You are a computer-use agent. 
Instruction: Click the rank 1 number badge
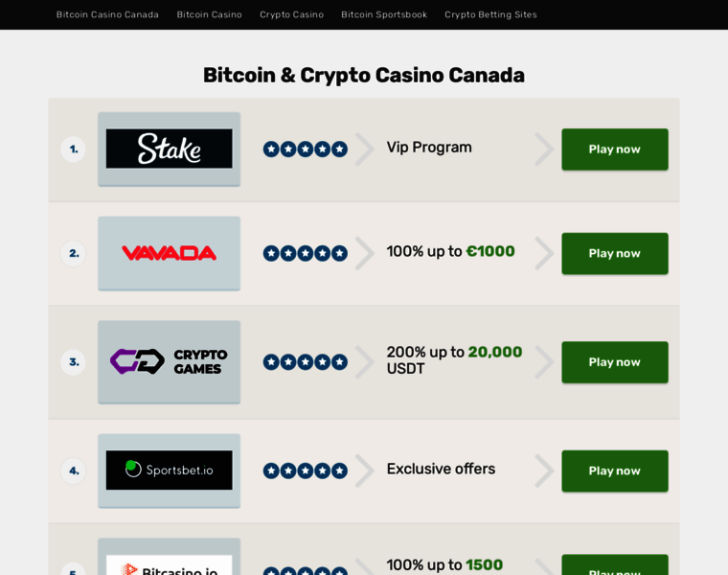(x=74, y=149)
